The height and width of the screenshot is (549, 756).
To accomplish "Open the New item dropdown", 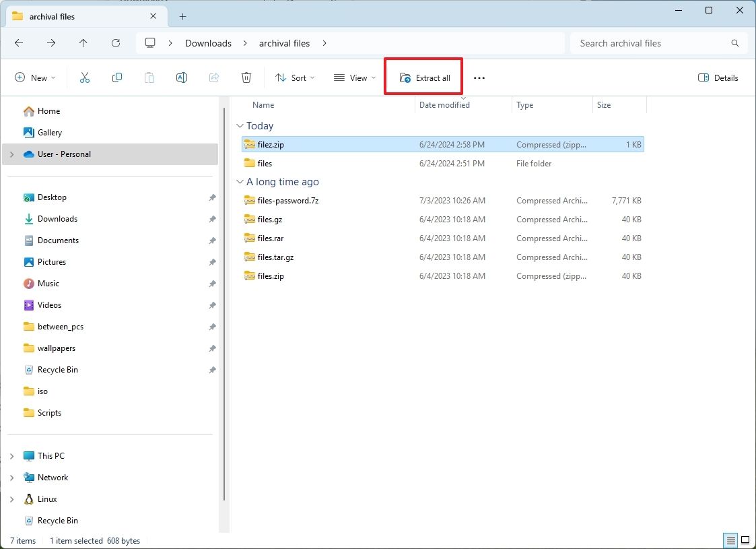I will [35, 77].
